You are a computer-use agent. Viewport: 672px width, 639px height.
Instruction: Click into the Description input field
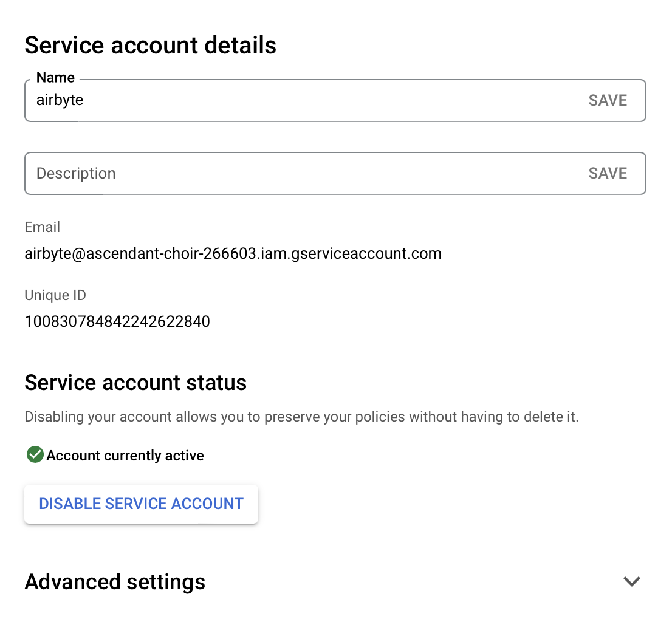(x=335, y=173)
